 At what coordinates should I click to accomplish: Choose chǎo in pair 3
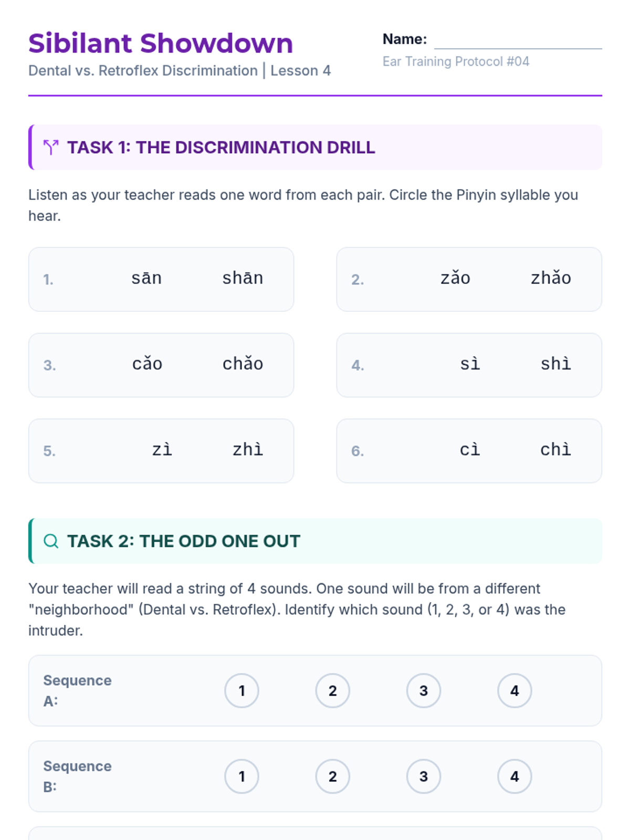(243, 364)
